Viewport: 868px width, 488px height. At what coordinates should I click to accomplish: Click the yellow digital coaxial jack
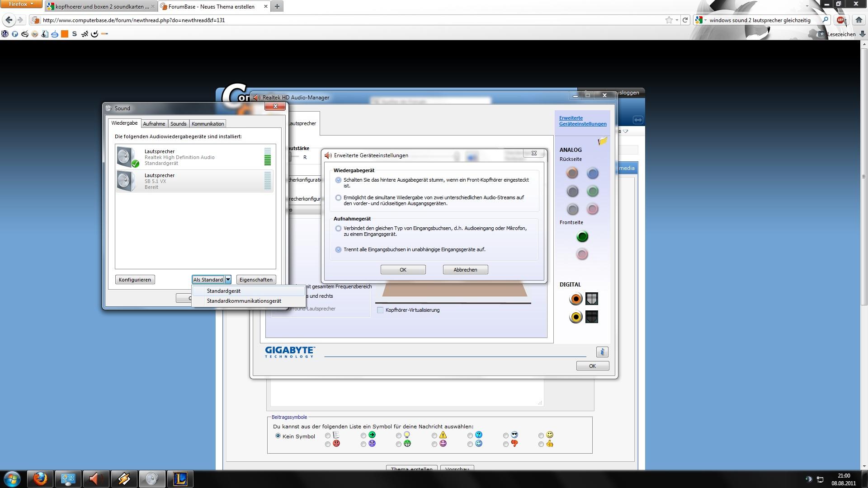pos(576,317)
